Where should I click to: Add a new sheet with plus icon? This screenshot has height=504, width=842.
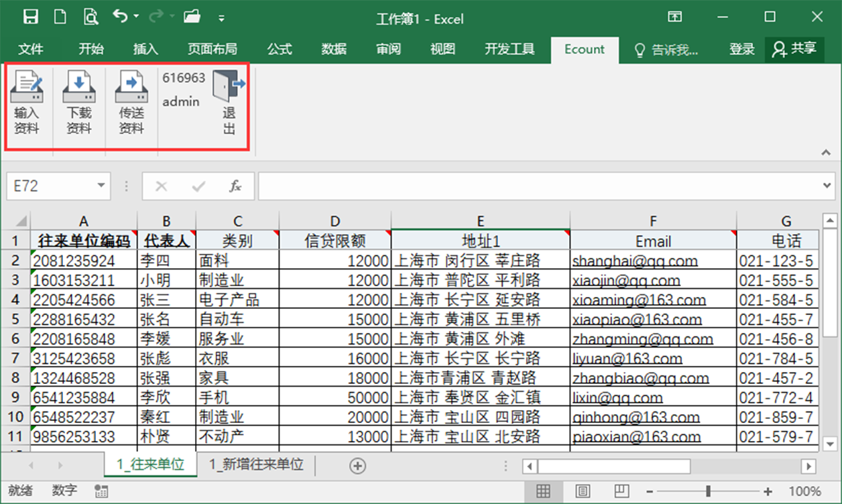click(x=358, y=466)
